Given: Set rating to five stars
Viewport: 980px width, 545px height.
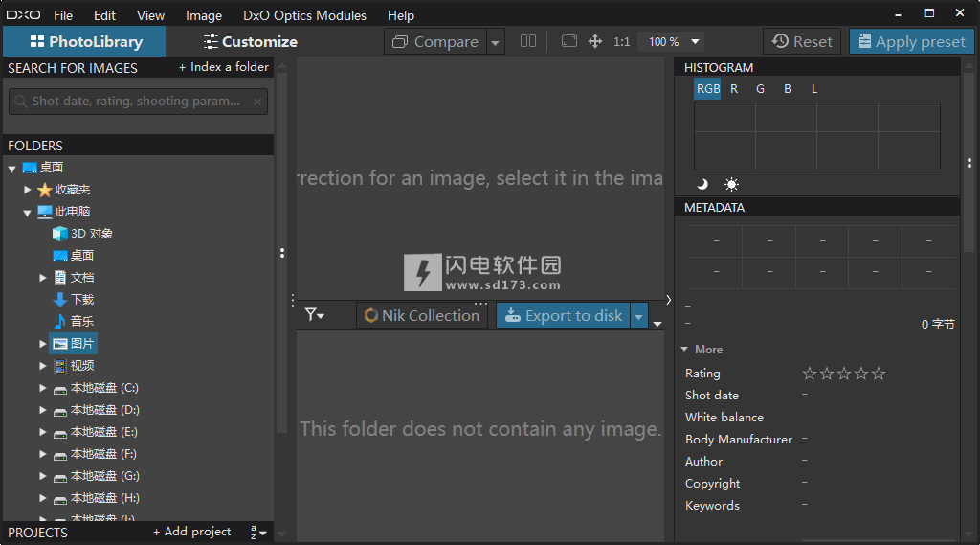Looking at the screenshot, I should pyautogui.click(x=879, y=374).
